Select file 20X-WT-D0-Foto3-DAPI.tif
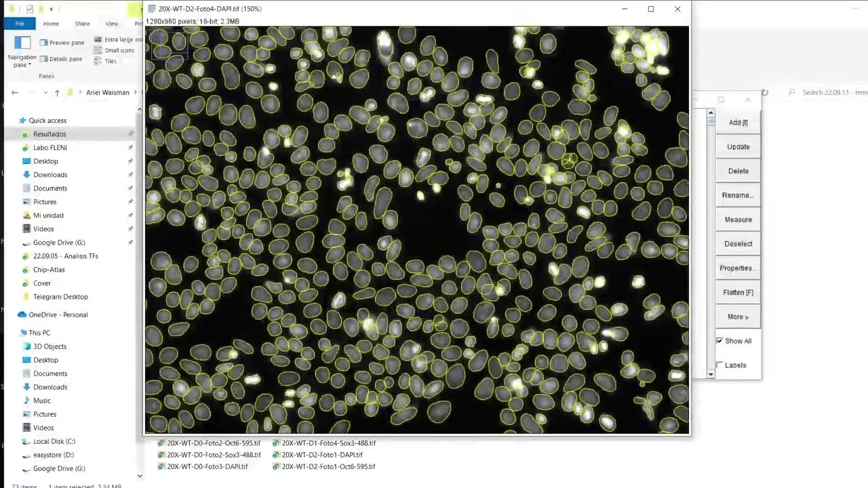Image resolution: width=868 pixels, height=488 pixels. (203, 466)
